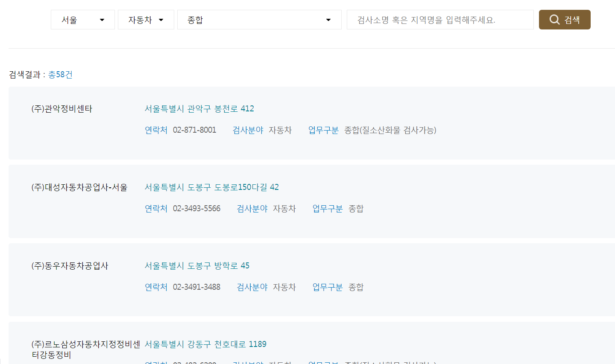Viewport: 615px width, 364px height.
Task: Click phone number 02-3491-3488
Action: pyautogui.click(x=197, y=287)
